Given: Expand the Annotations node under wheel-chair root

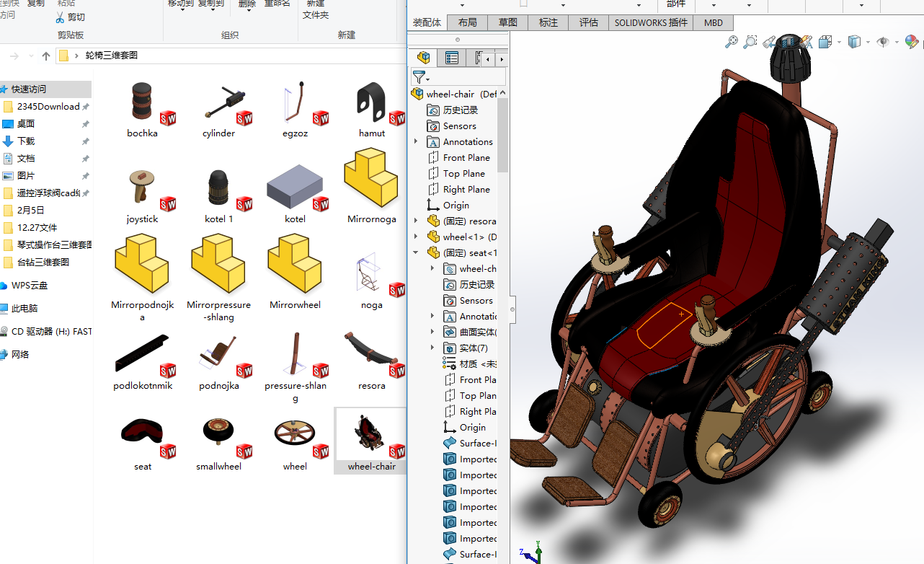Looking at the screenshot, I should coord(416,141).
